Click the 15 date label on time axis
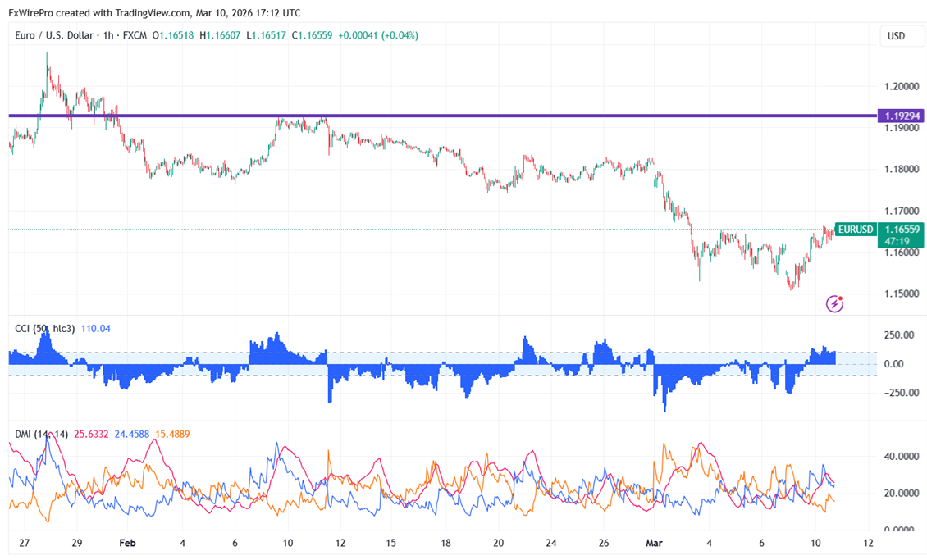Screen dimensions: 927x560 [390, 543]
